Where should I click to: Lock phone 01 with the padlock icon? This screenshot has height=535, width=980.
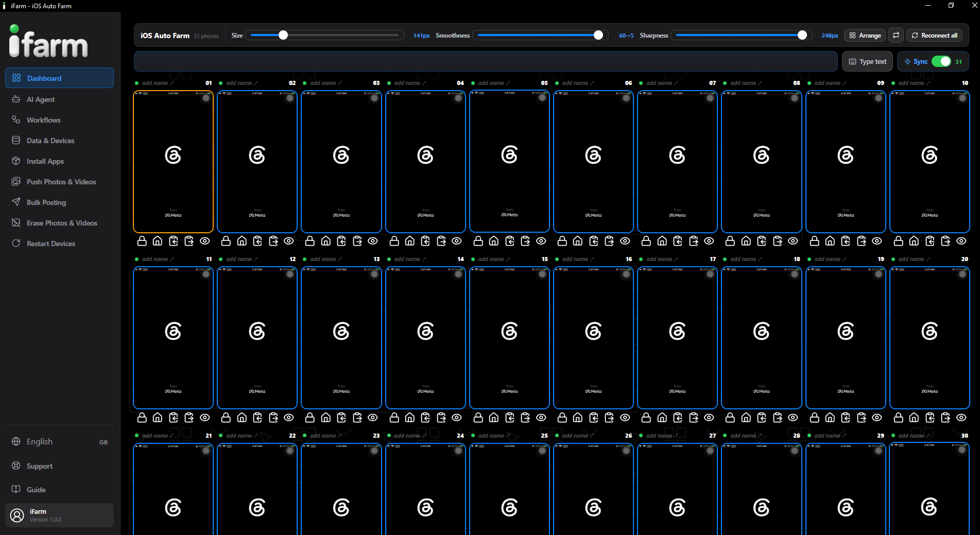[x=142, y=241]
